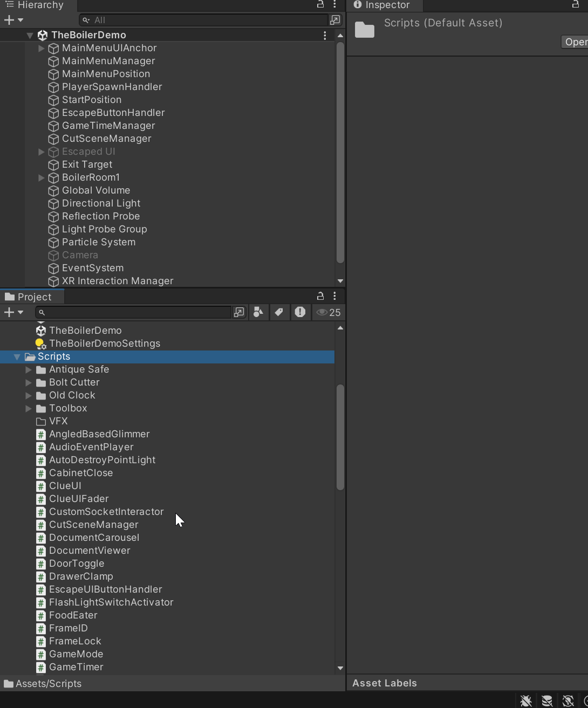
Task: Open the Hierarchy create menu plus icon
Action: point(8,20)
